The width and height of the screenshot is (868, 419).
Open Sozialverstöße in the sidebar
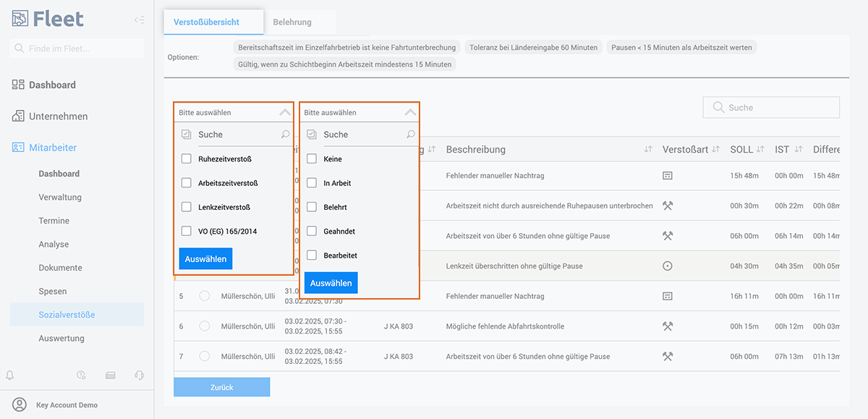tap(77, 315)
